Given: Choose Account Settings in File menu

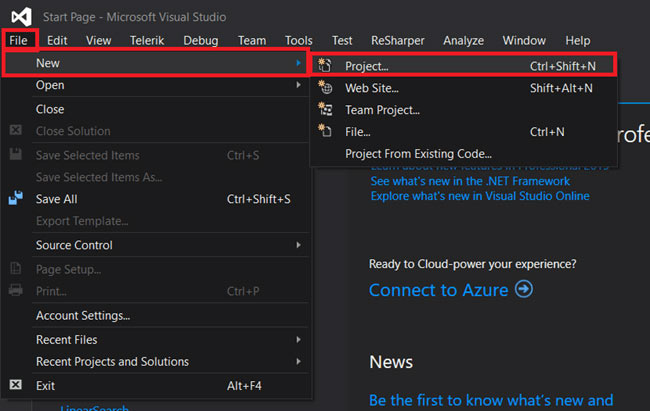Looking at the screenshot, I should coord(83,316).
